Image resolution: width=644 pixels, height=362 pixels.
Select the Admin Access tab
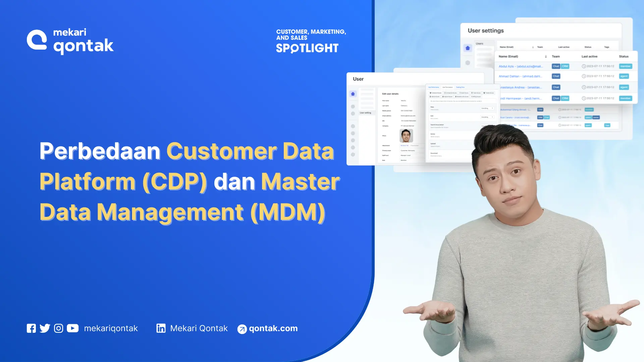[434, 97]
